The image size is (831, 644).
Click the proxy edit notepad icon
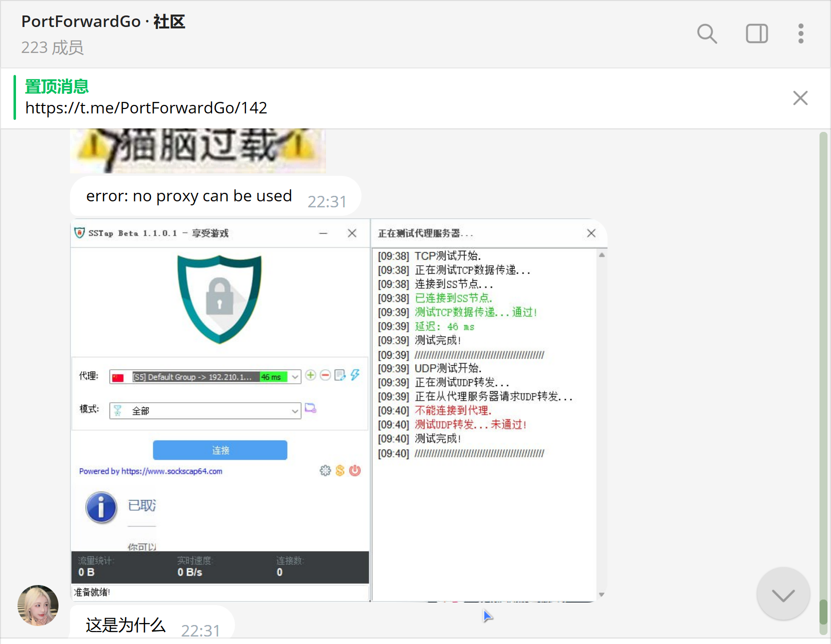point(340,375)
